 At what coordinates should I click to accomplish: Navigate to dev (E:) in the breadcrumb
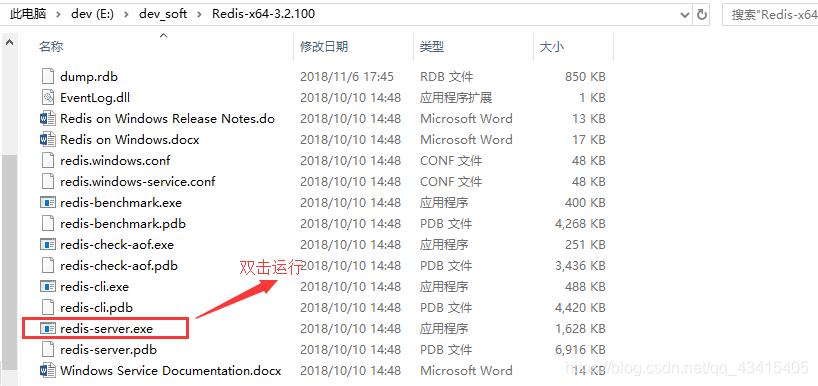click(93, 14)
